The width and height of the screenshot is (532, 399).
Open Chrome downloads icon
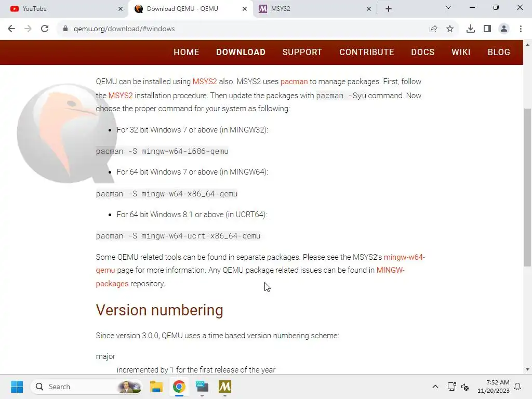tap(471, 29)
